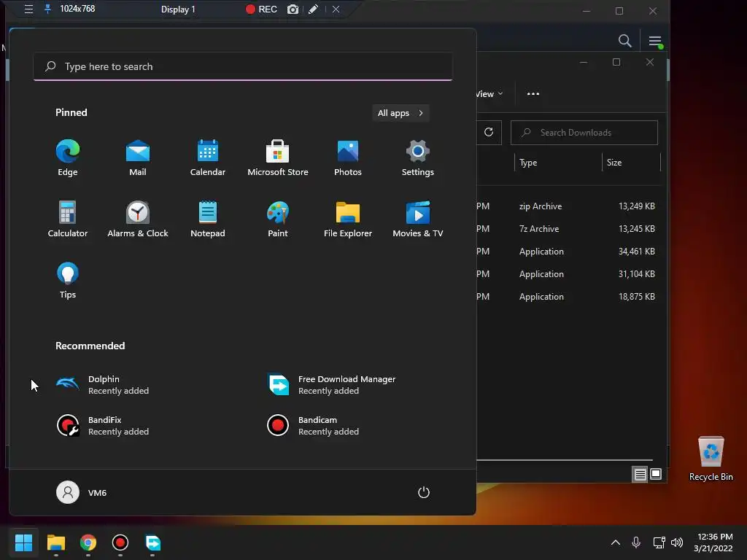The height and width of the screenshot is (560, 747).
Task: Expand the View dropdown in File Explorer
Action: (x=489, y=94)
